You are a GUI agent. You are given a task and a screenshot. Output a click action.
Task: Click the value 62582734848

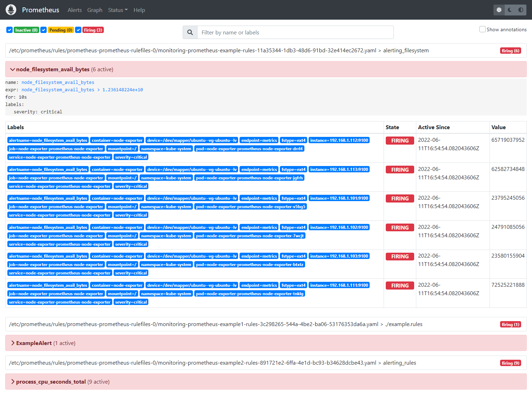[x=508, y=169]
